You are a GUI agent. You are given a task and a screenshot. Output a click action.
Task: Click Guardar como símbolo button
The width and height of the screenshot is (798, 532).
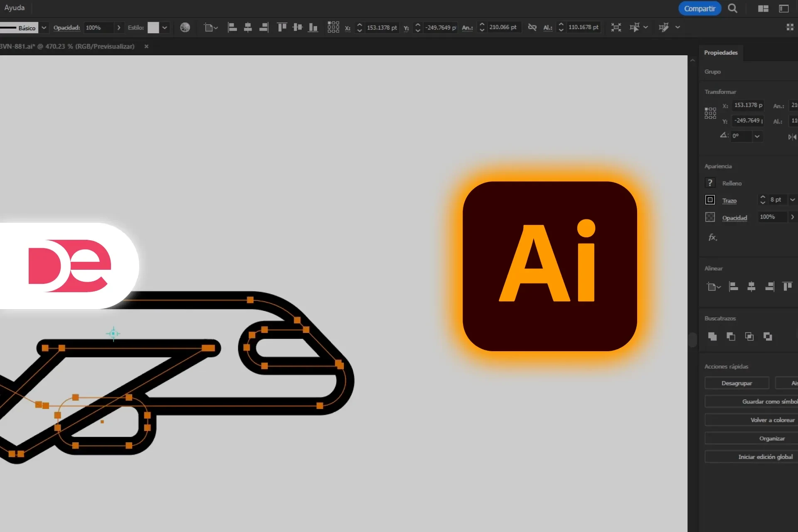751,401
